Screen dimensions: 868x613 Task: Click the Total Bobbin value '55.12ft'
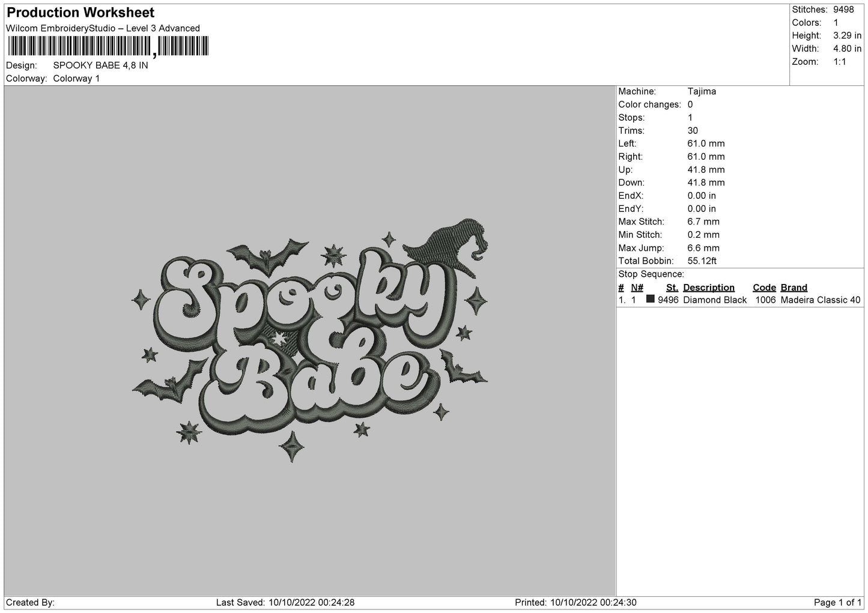[702, 261]
